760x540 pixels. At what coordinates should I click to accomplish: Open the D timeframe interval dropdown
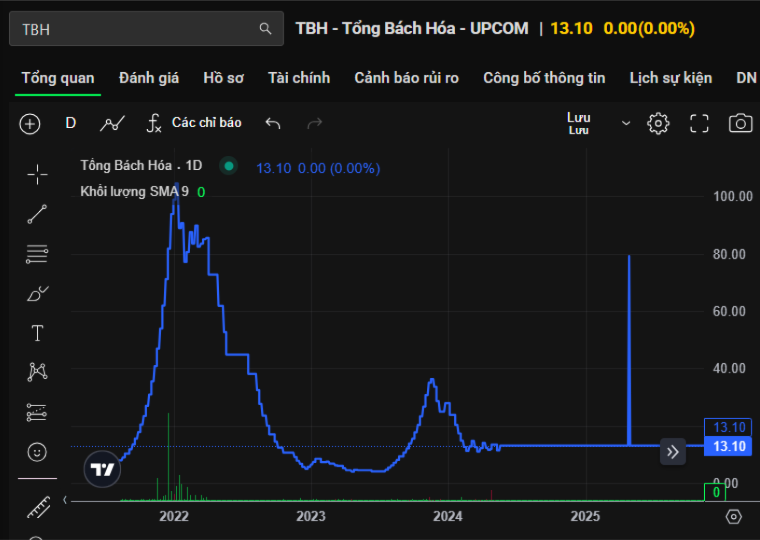coord(71,123)
